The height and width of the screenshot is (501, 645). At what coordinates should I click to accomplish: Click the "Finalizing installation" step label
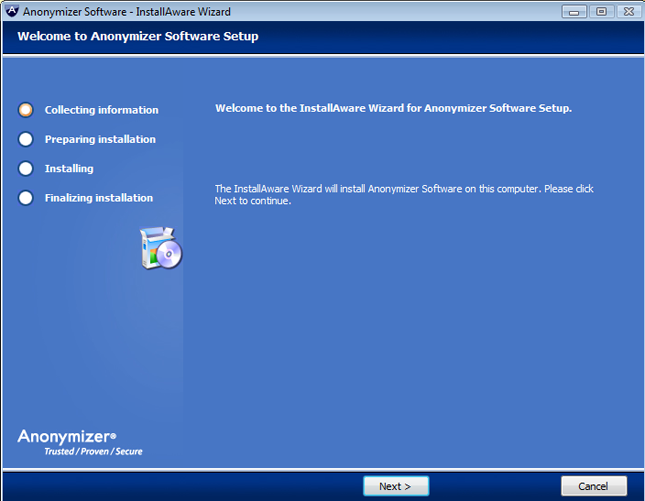click(99, 197)
